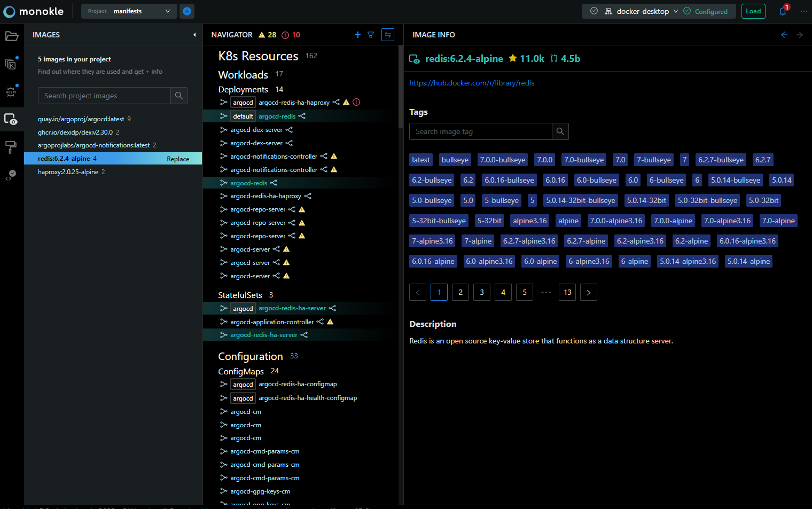The width and height of the screenshot is (812, 509).
Task: Click the 5.0.14-32bit-bullseye tag
Action: [581, 200]
